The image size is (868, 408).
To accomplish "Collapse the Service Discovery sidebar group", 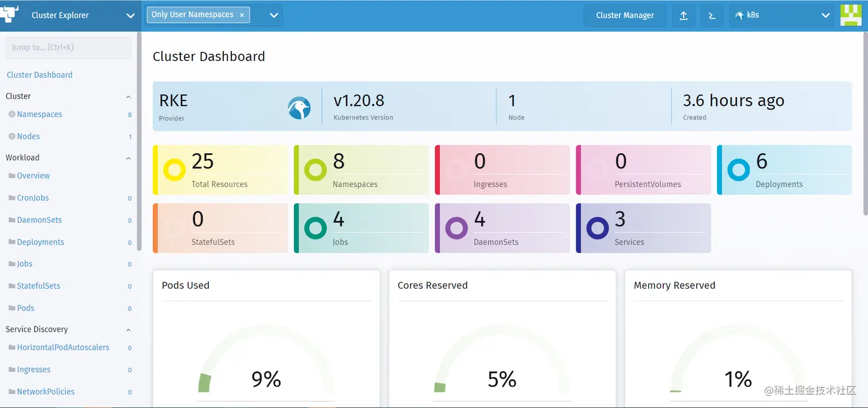I will click(x=128, y=329).
